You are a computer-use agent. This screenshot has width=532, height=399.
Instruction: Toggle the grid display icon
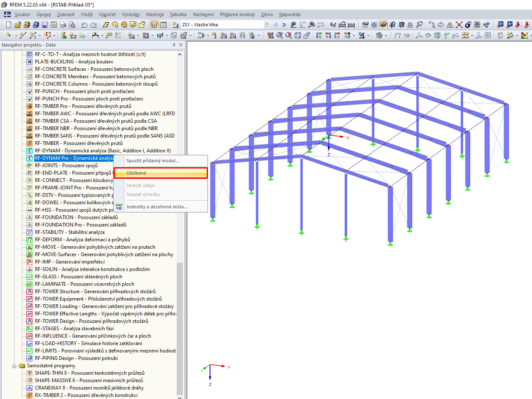(365, 25)
